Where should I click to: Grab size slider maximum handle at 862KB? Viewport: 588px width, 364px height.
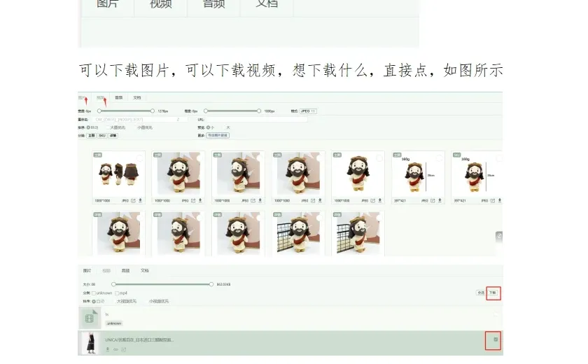point(211,284)
